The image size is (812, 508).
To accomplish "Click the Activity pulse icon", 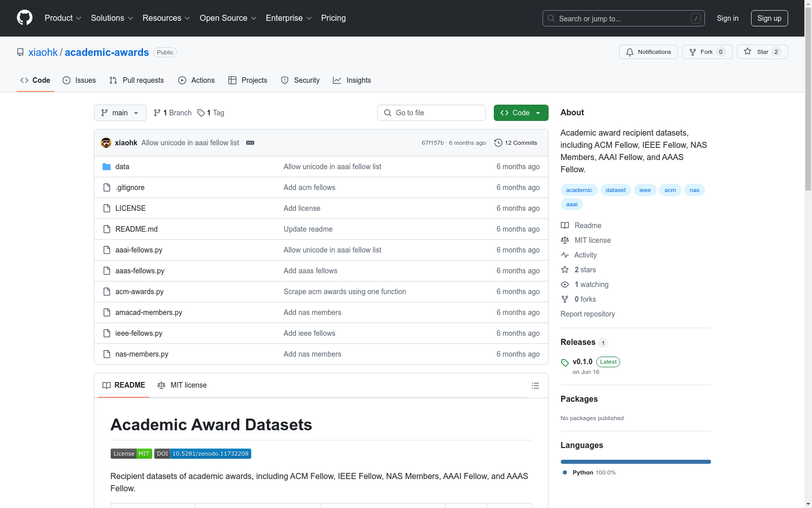I will [x=565, y=255].
